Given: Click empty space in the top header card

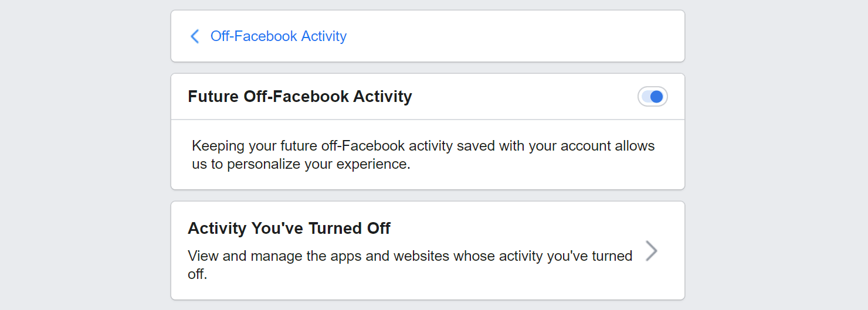Looking at the screenshot, I should (516, 36).
